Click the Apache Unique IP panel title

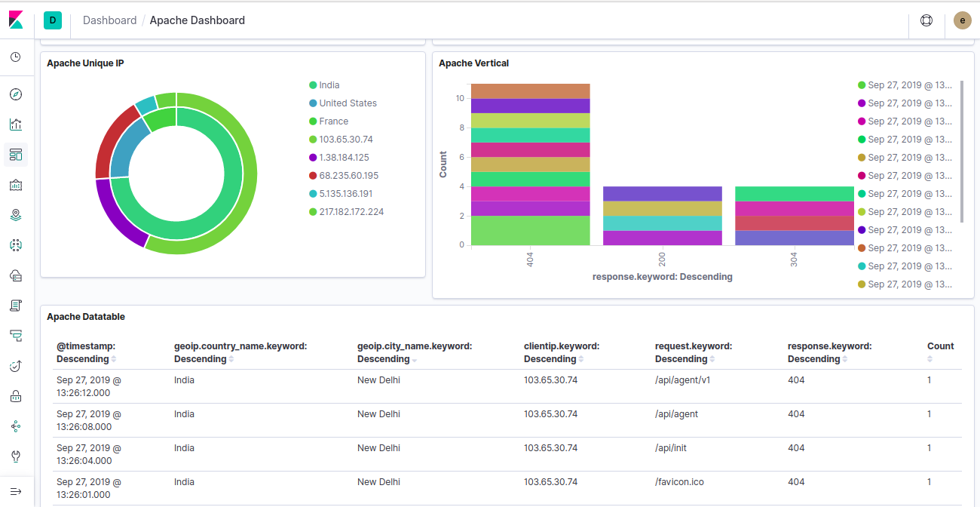[x=85, y=63]
